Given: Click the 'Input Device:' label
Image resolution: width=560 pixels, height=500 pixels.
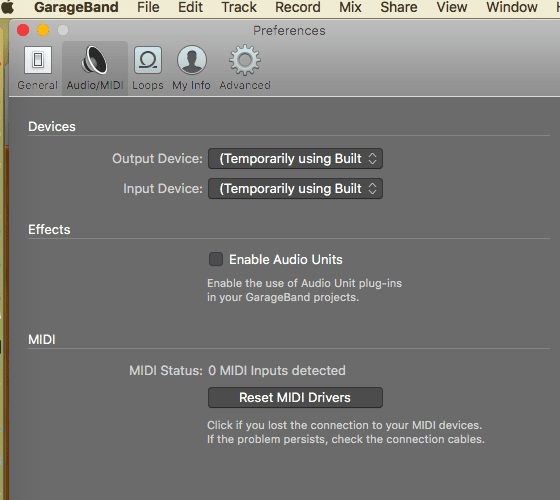Looking at the screenshot, I should pos(163,189).
